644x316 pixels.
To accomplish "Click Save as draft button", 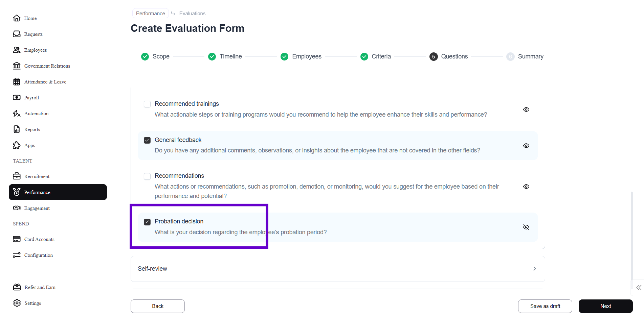I will 545,306.
